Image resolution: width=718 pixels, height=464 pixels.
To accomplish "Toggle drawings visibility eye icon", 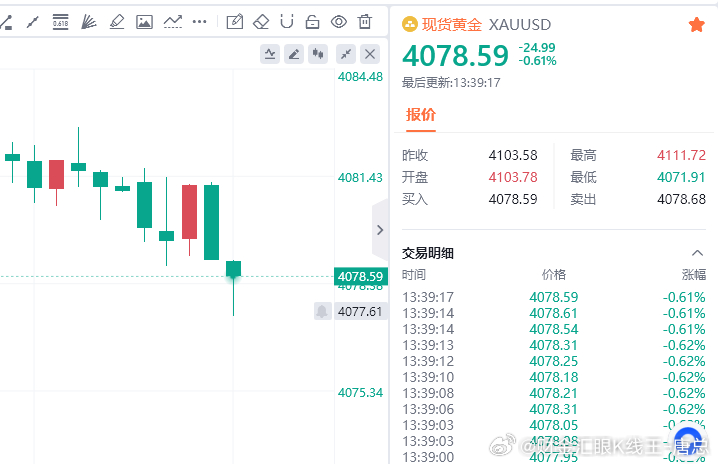I will point(339,22).
